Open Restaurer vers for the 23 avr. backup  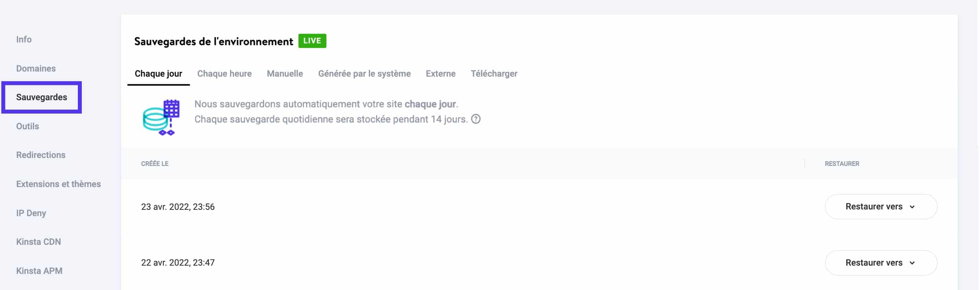tap(881, 206)
